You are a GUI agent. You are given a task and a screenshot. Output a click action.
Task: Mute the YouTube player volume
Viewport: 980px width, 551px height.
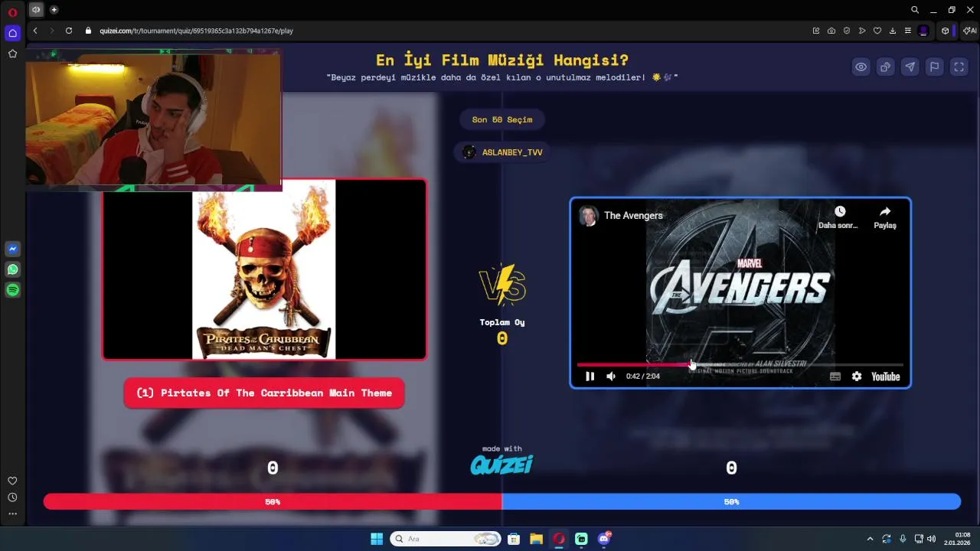coord(611,377)
